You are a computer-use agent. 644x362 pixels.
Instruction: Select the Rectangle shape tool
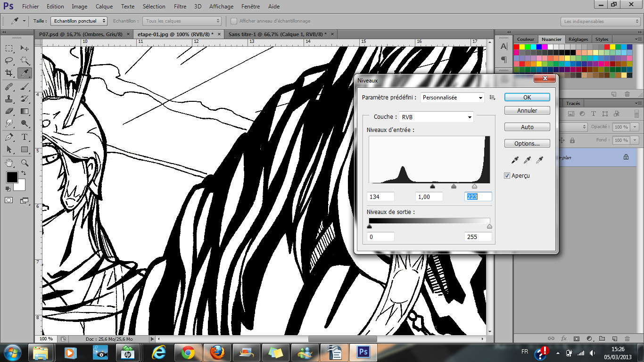click(x=25, y=149)
